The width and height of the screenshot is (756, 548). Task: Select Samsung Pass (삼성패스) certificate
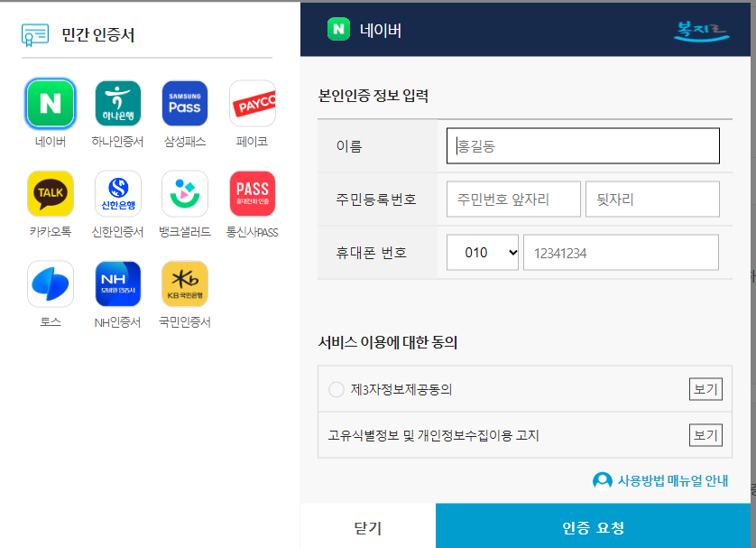point(185,104)
